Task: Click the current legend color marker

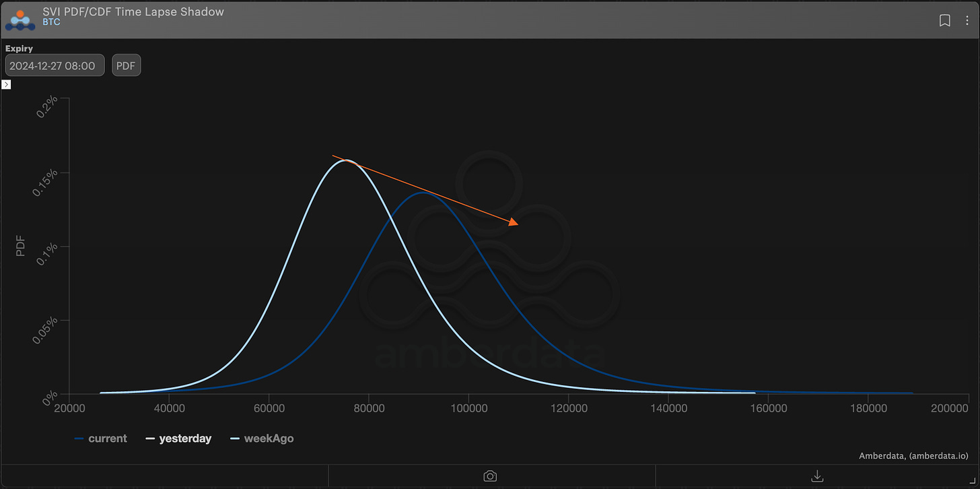Action: (x=79, y=438)
